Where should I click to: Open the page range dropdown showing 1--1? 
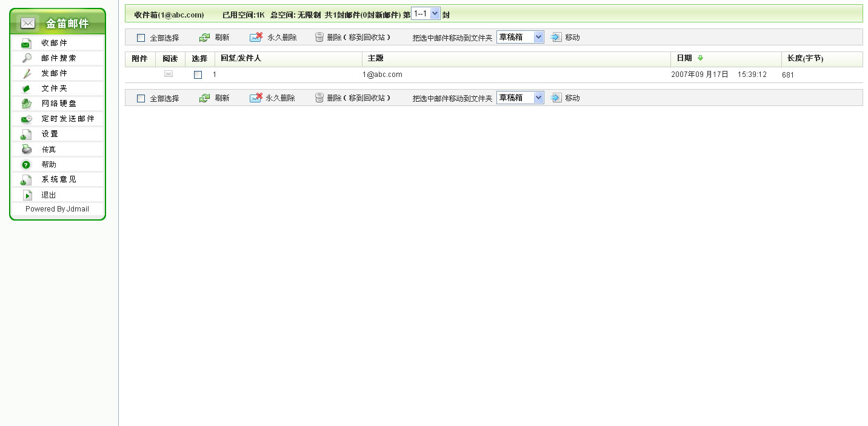[426, 14]
